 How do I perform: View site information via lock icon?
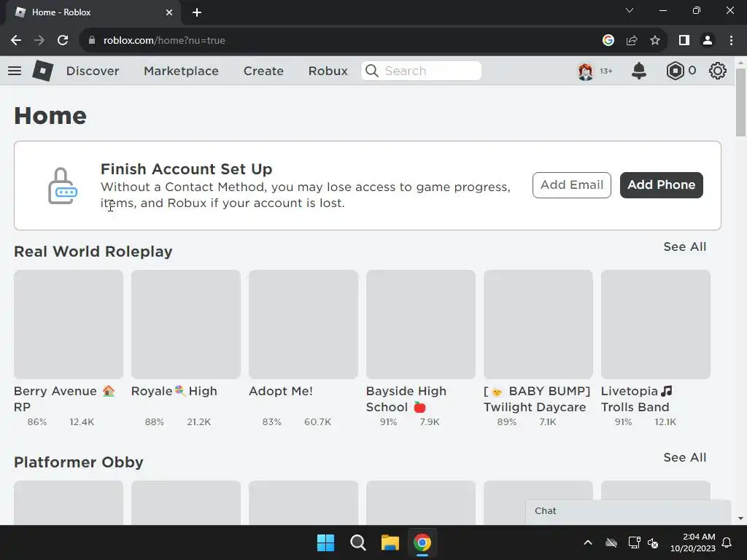click(91, 41)
